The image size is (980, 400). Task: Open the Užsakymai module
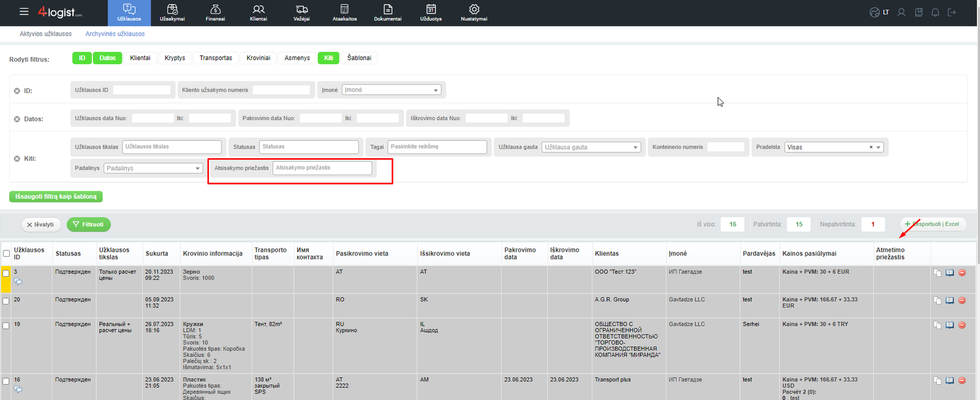[172, 13]
